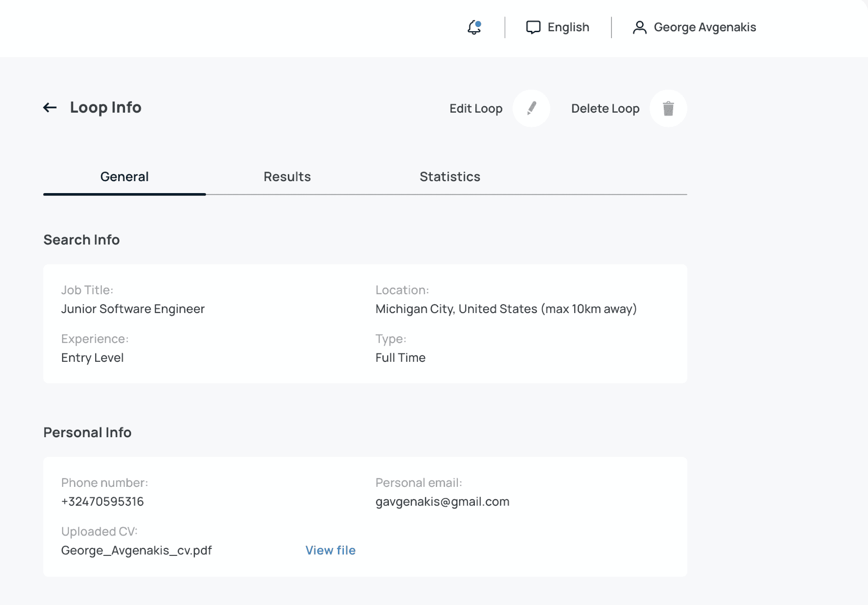Click the Loop Info page heading
The width and height of the screenshot is (868, 605).
click(x=106, y=108)
